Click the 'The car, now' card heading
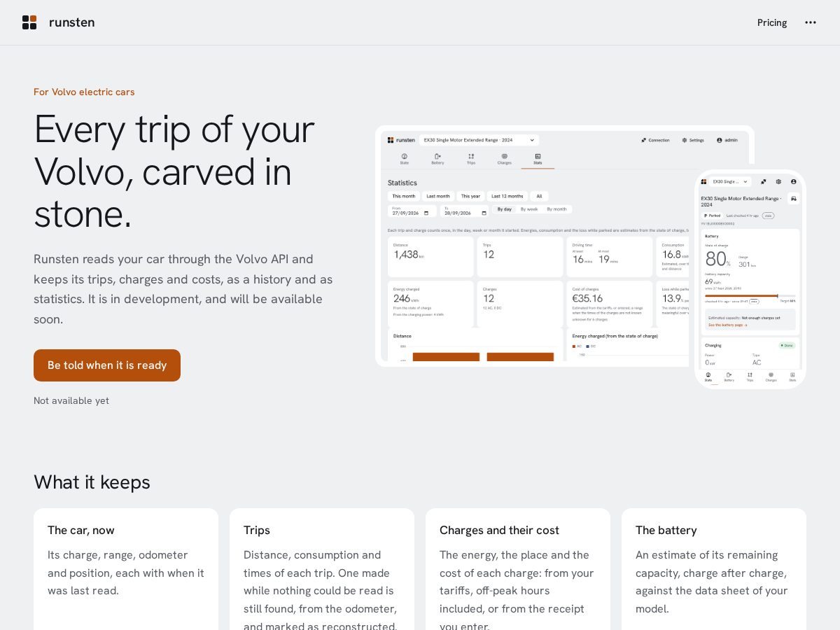Viewport: 840px width, 630px height. click(81, 530)
